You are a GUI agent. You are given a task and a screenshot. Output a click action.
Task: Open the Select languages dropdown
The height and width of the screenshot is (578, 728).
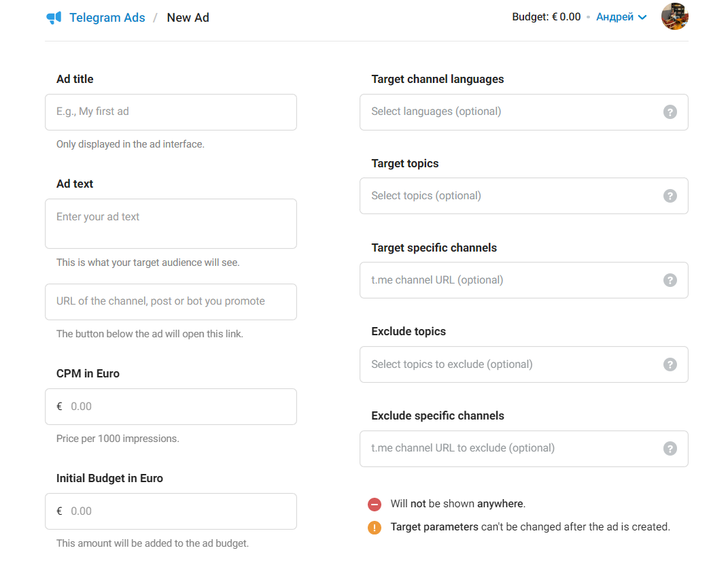point(510,112)
